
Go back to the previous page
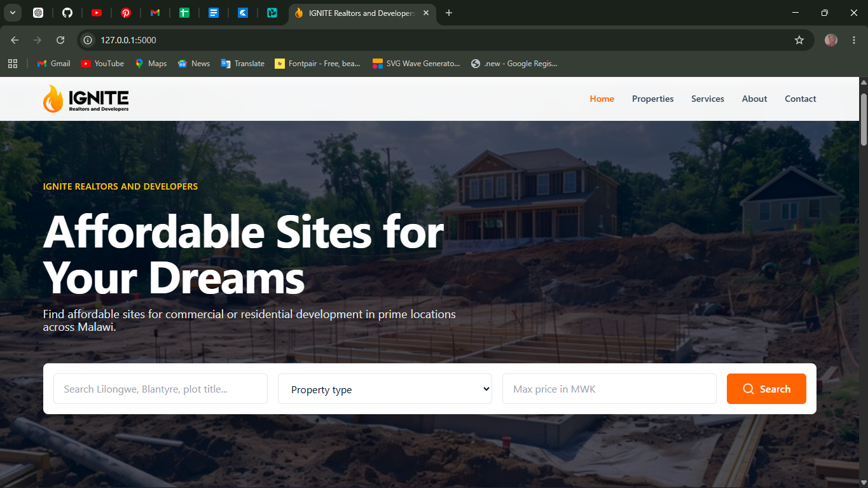point(15,40)
